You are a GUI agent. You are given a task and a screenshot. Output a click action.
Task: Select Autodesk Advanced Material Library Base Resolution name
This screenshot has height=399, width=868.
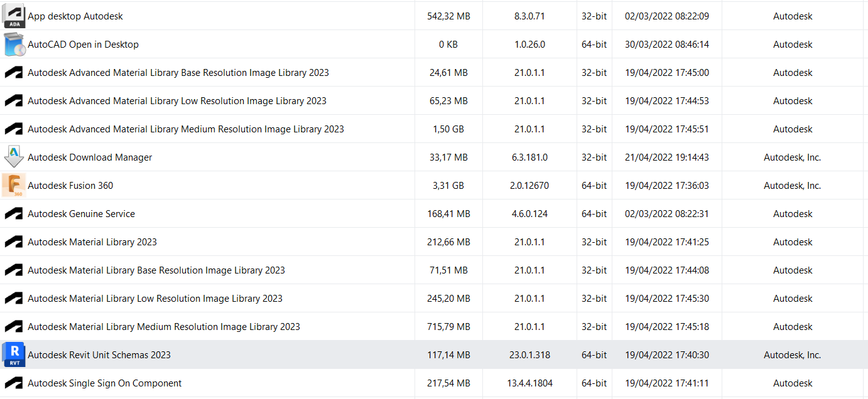[x=178, y=73]
